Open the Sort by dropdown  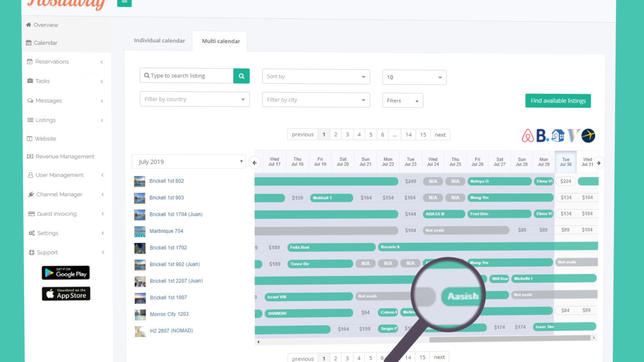316,77
